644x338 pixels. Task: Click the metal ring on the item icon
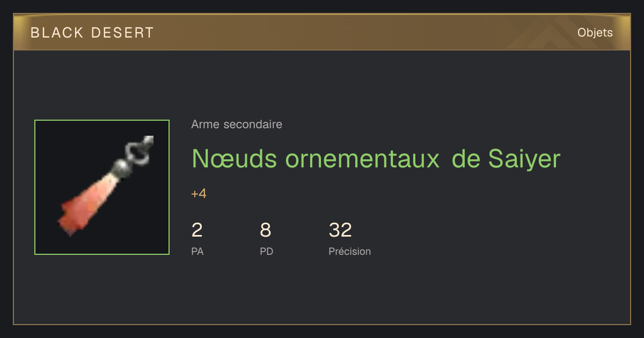point(141,150)
